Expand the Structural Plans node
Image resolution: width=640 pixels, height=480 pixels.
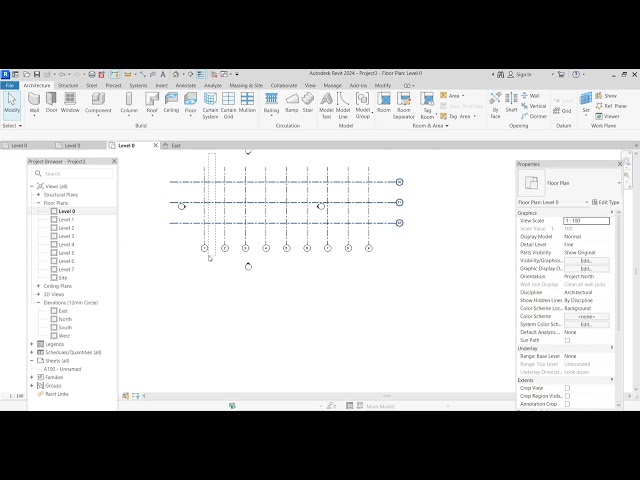point(38,195)
